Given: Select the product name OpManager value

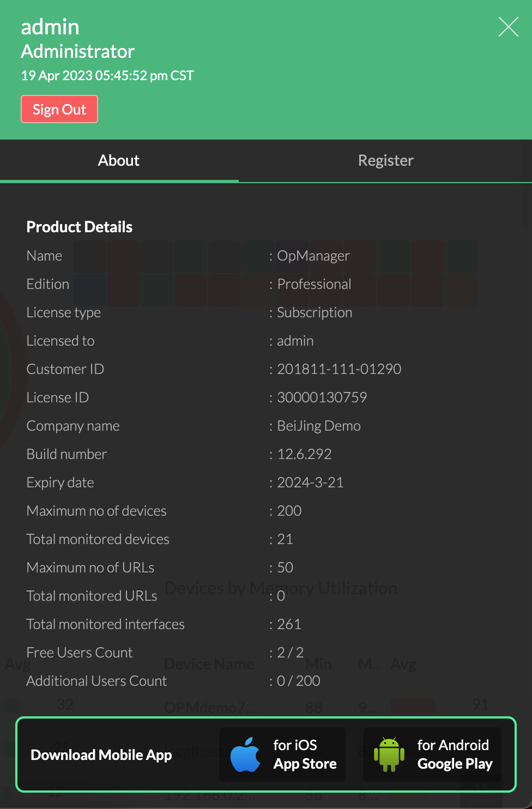Looking at the screenshot, I should 313,256.
